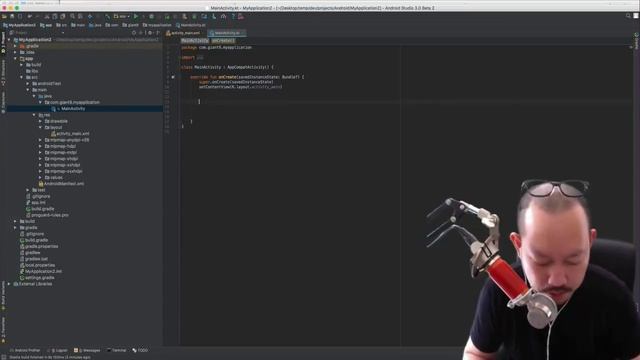Image resolution: width=640 pixels, height=360 pixels.
Task: Select AndroidManifest.xml in the project tree
Action: [61, 184]
